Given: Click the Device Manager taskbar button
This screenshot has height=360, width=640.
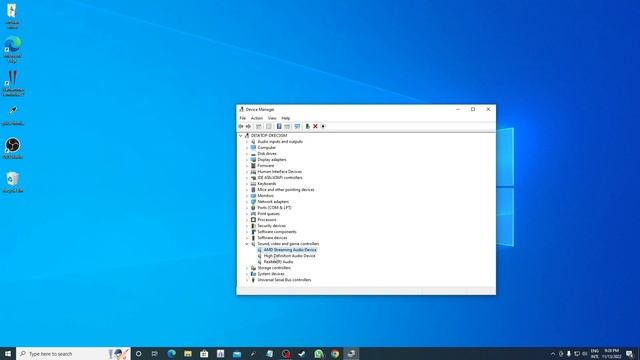Looking at the screenshot, I should [x=351, y=354].
